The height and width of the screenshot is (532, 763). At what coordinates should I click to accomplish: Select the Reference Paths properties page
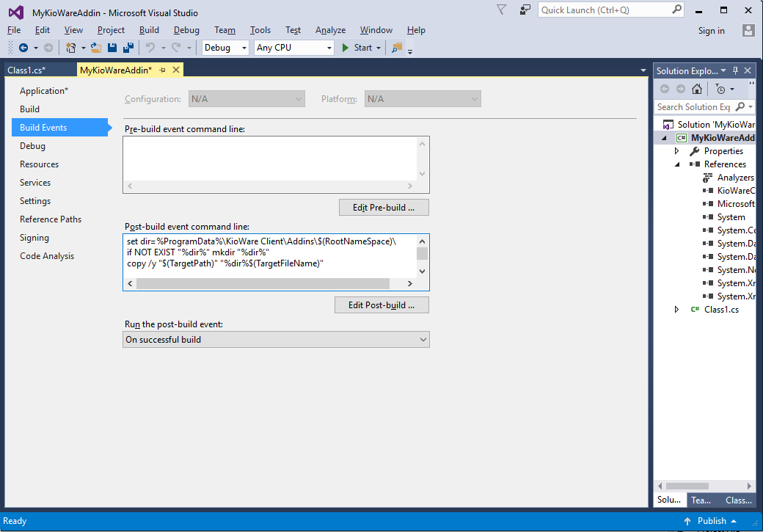(51, 219)
